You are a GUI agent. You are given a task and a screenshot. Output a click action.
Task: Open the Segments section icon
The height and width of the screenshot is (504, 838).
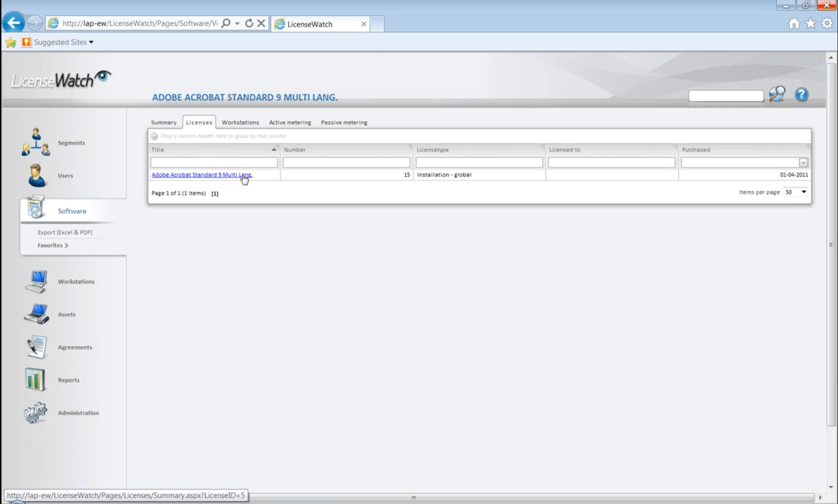coord(36,142)
